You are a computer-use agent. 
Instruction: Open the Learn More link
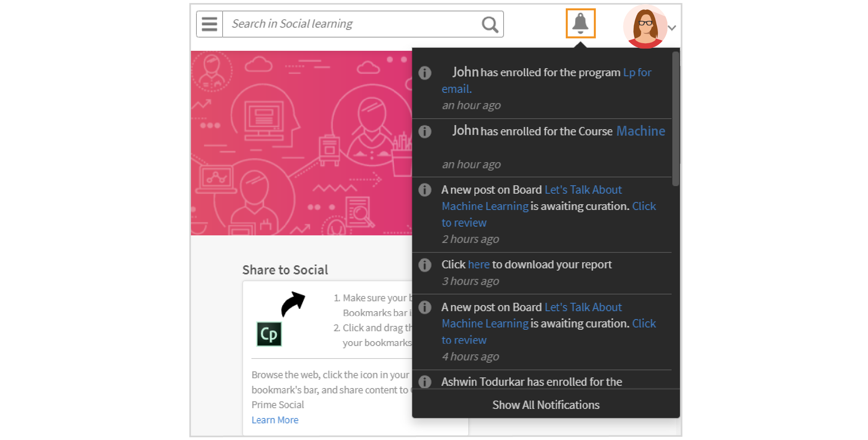pos(275,420)
